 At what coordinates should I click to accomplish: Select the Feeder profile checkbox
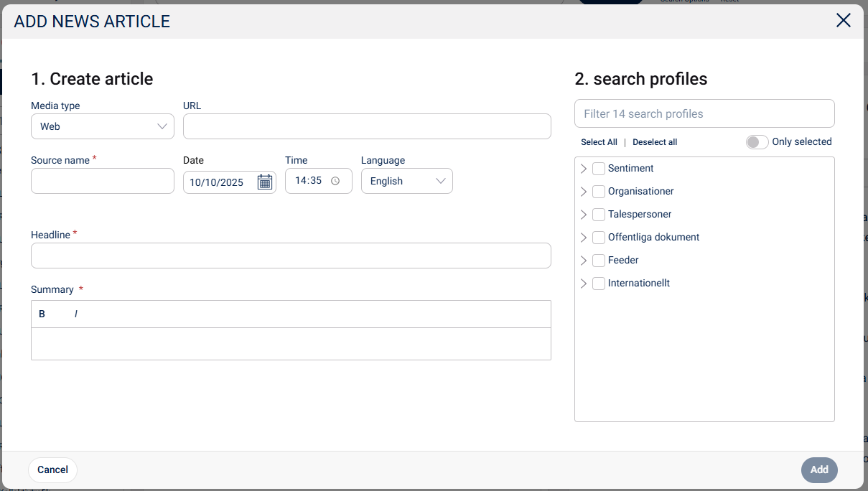[x=599, y=261]
